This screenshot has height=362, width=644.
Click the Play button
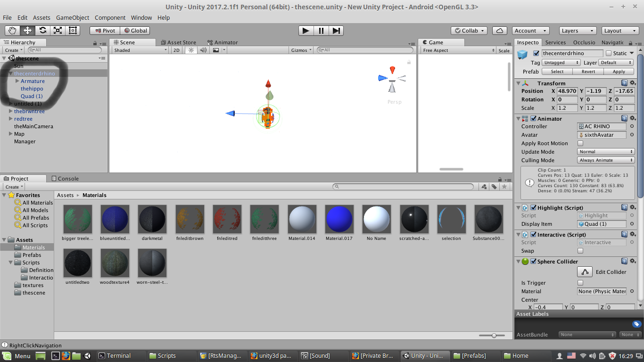pos(306,31)
